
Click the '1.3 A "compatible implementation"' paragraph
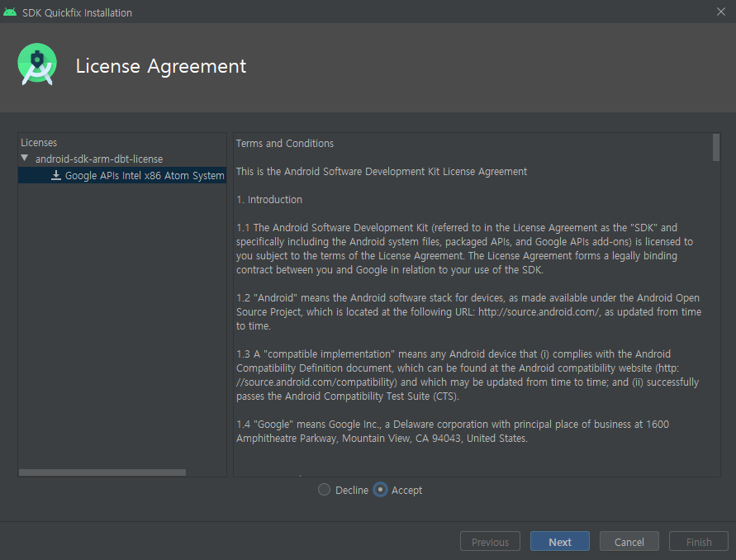[468, 375]
